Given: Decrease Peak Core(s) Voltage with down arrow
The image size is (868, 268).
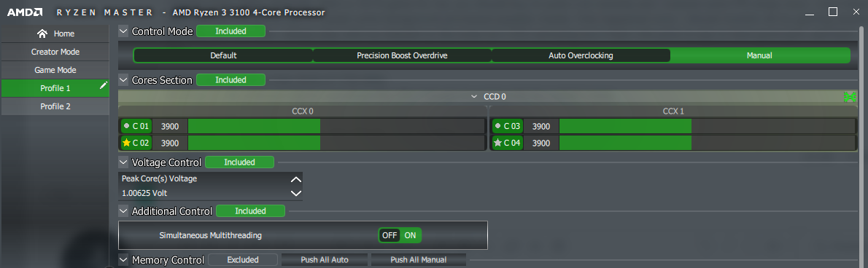Looking at the screenshot, I should click(296, 194).
